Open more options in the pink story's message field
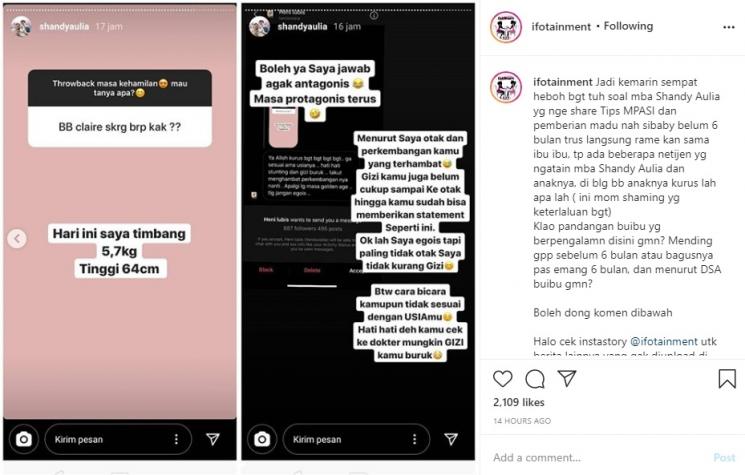 pos(176,439)
